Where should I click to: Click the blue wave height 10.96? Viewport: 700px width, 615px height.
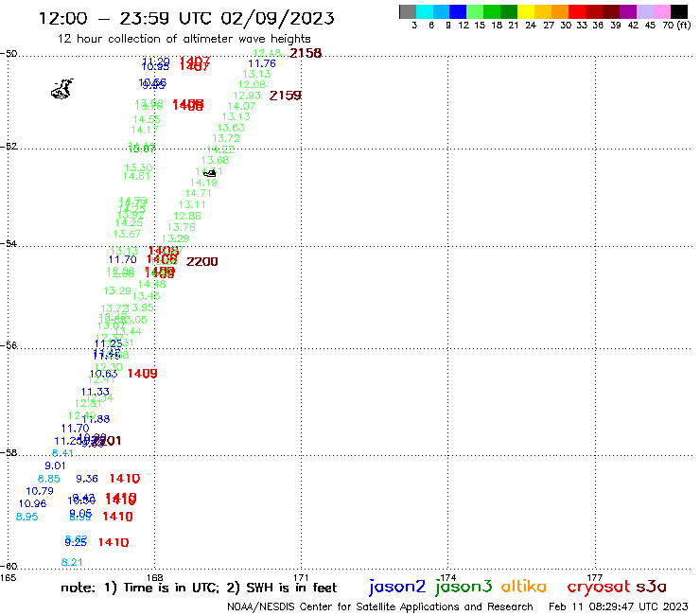coord(32,503)
